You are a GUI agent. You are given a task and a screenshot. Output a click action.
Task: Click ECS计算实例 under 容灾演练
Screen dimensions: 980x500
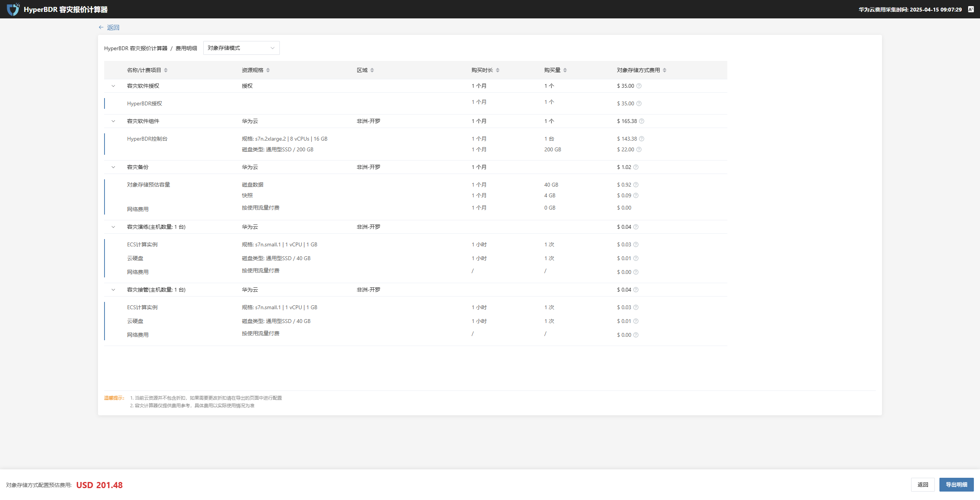tap(142, 244)
